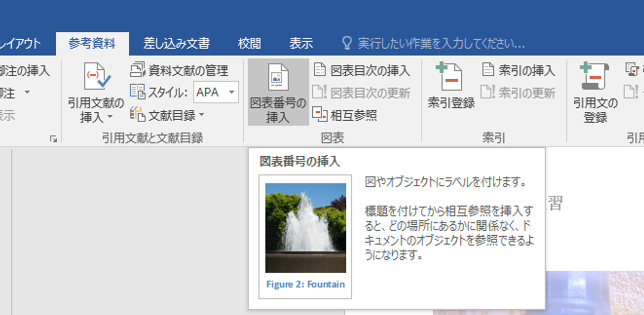Click the 参考資料 tab
This screenshot has width=644, height=315.
[92, 44]
